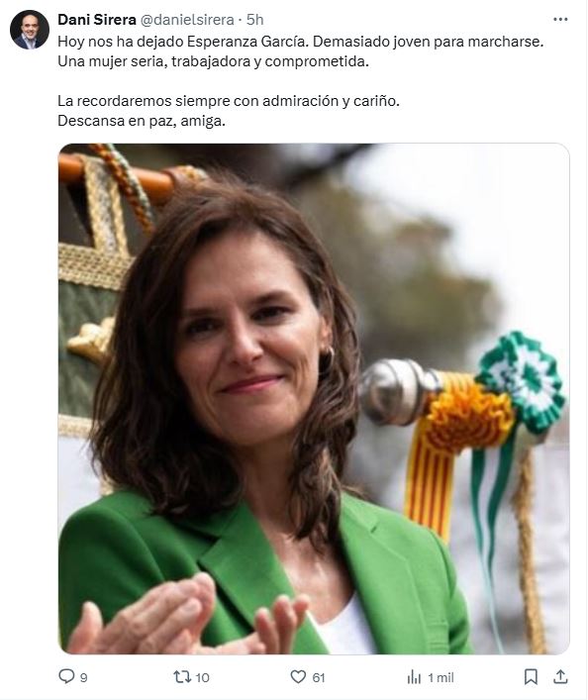Open the attached photo of woman in green

pyautogui.click(x=314, y=399)
